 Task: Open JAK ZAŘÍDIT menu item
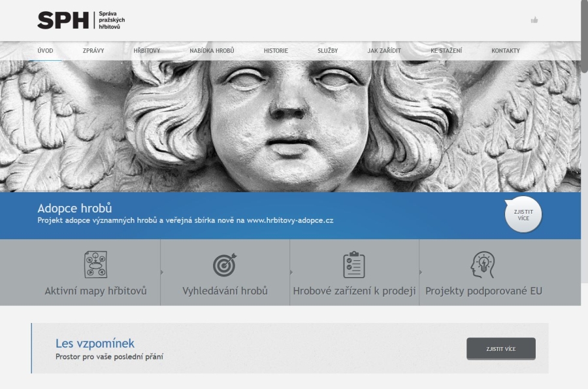click(384, 51)
